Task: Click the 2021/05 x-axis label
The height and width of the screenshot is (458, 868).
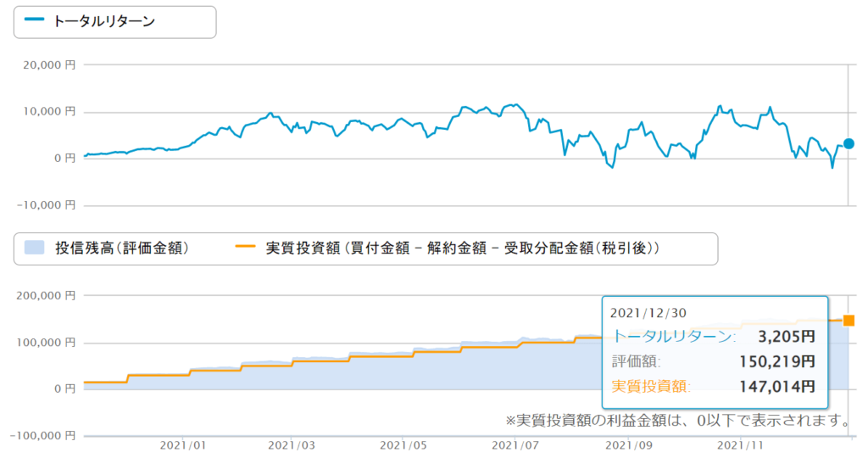Action: tap(403, 445)
